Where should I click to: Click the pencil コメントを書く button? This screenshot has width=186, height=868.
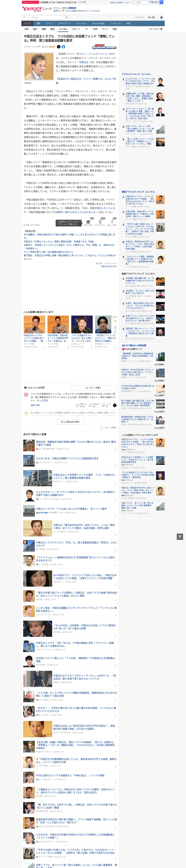click(x=93, y=388)
